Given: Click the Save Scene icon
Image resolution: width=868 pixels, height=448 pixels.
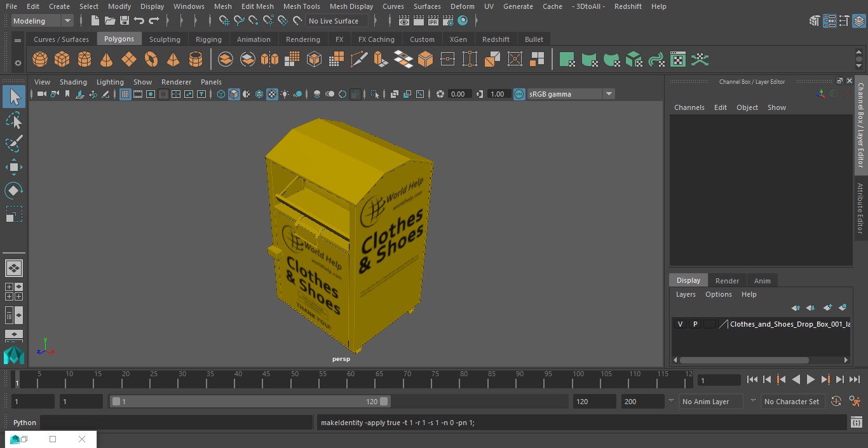Looking at the screenshot, I should click(x=125, y=21).
